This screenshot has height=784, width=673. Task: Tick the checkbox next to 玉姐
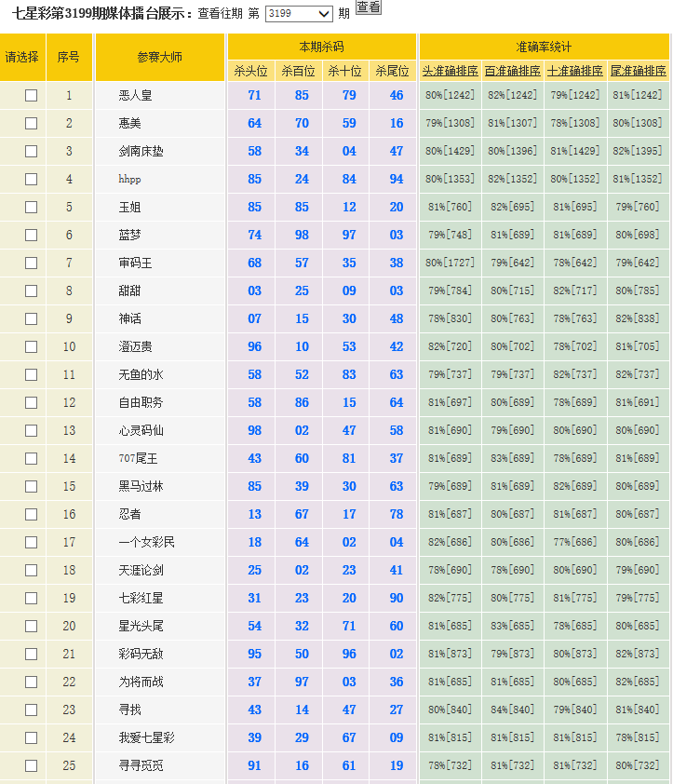(32, 207)
